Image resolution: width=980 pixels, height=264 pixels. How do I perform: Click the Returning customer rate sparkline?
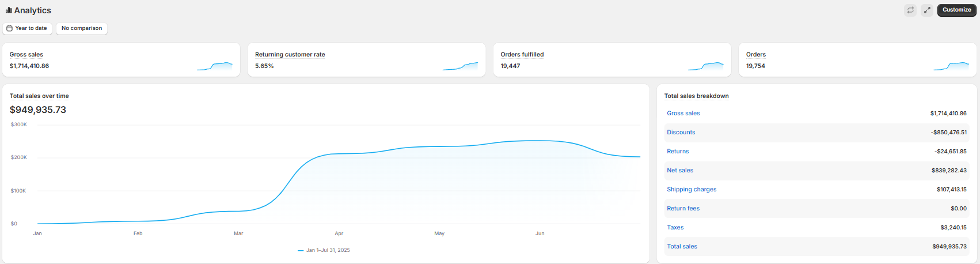(460, 66)
